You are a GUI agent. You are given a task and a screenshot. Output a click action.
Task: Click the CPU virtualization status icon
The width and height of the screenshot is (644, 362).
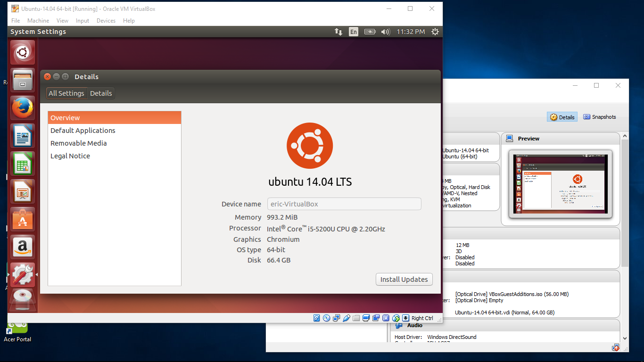click(x=386, y=318)
